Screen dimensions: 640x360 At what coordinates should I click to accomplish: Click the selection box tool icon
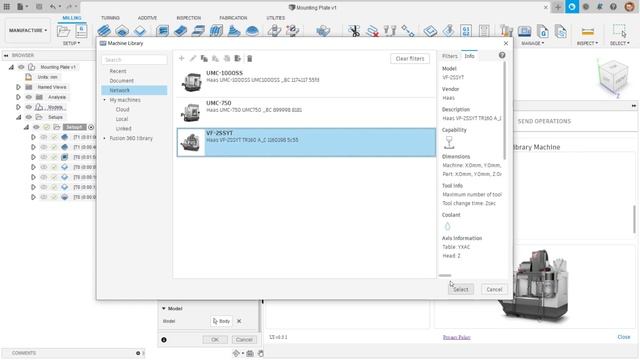(620, 31)
